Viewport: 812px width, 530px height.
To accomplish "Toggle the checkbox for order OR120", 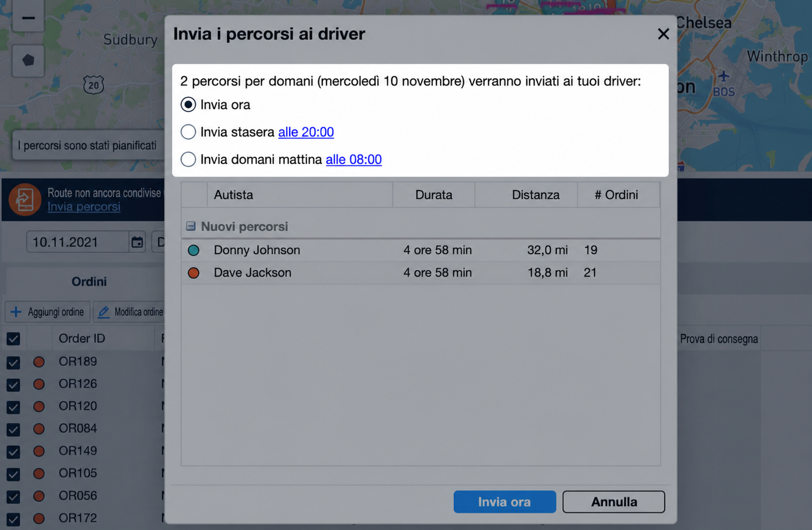I will click(13, 407).
